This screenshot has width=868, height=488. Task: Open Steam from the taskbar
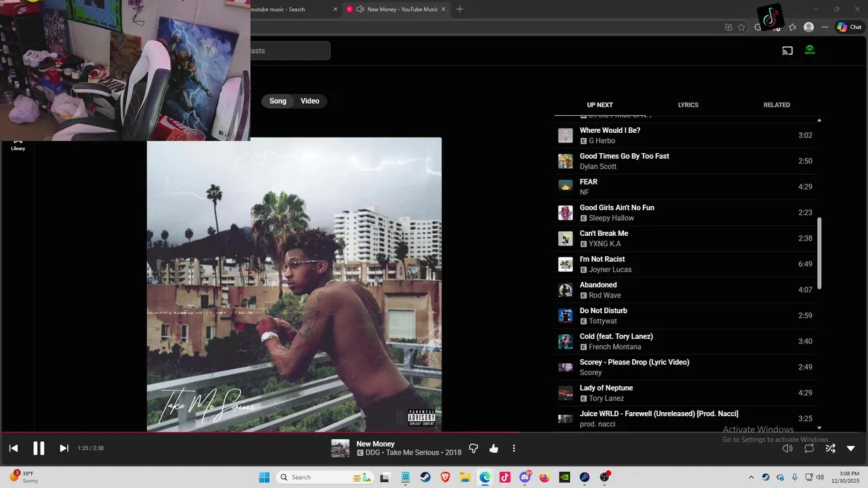tap(425, 477)
